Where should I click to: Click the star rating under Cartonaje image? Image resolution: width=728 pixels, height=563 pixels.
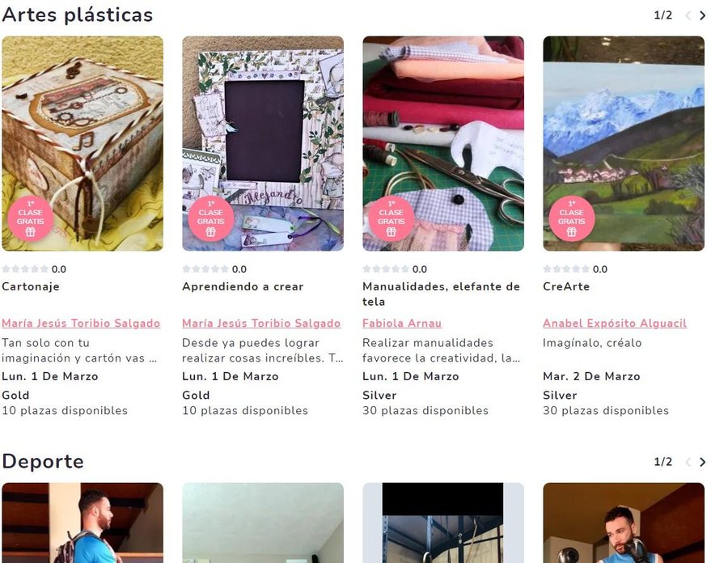(x=25, y=269)
